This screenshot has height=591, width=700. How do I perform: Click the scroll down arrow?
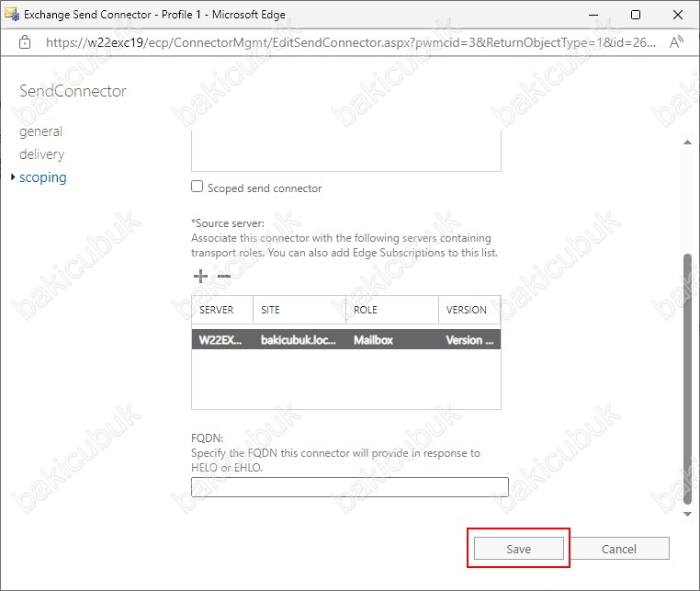[x=687, y=514]
